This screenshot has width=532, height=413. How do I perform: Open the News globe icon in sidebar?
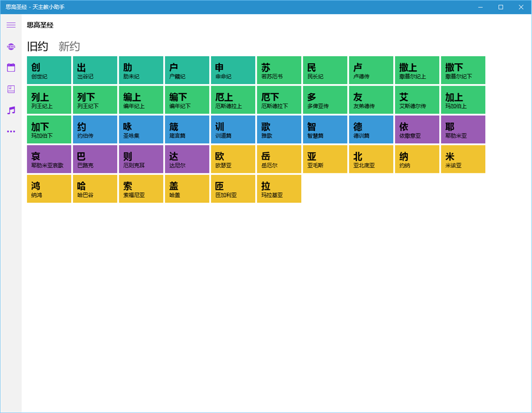coord(11,46)
